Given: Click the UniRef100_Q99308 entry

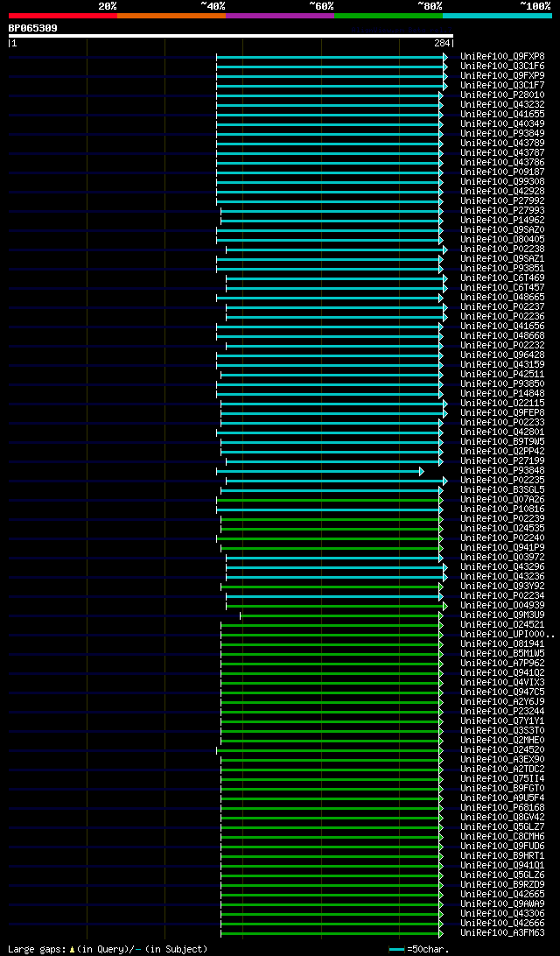Looking at the screenshot, I should click(x=503, y=182).
